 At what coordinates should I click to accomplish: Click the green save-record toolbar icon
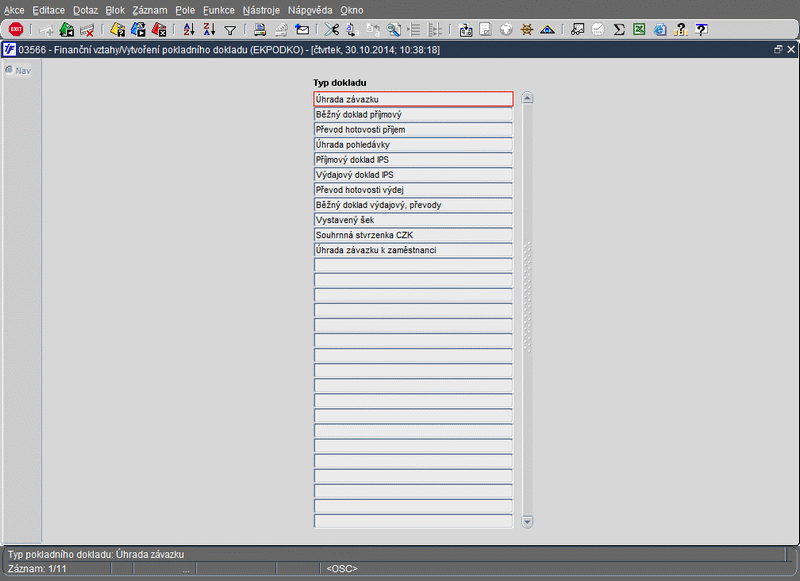pyautogui.click(x=66, y=30)
